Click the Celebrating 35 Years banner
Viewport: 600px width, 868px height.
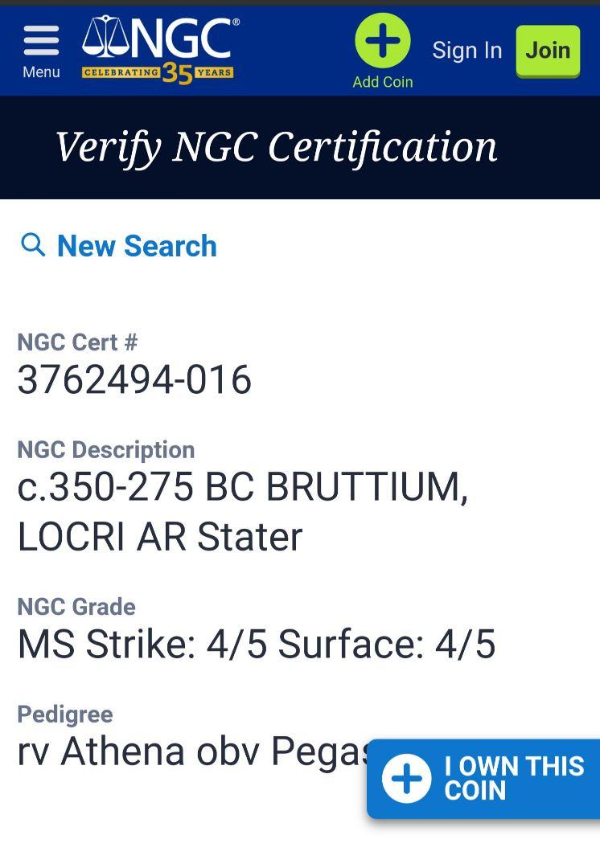tap(158, 72)
